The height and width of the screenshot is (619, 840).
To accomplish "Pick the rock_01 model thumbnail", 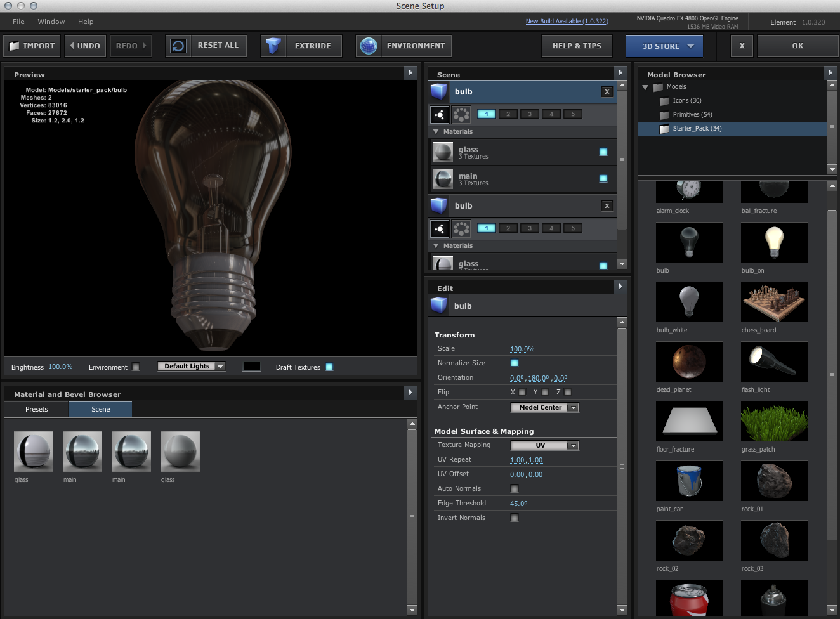I will (x=774, y=481).
